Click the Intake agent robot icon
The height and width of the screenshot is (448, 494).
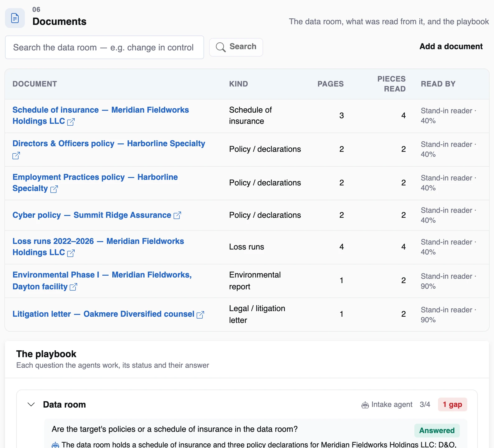[x=365, y=405]
